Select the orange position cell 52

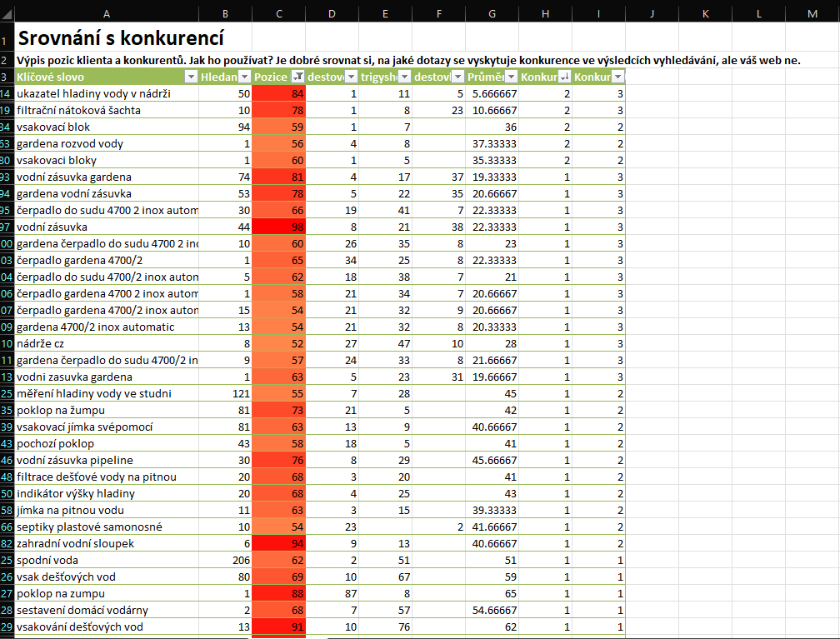point(278,344)
